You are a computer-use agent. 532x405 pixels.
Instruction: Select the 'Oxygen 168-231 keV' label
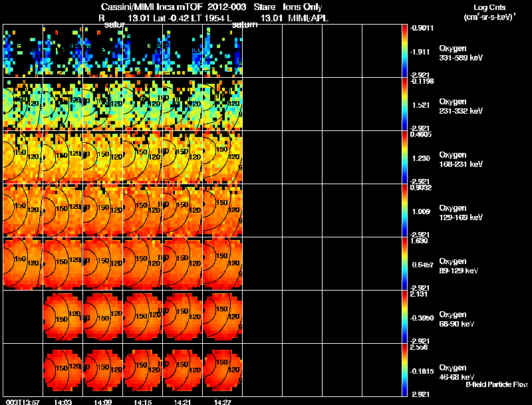point(461,160)
